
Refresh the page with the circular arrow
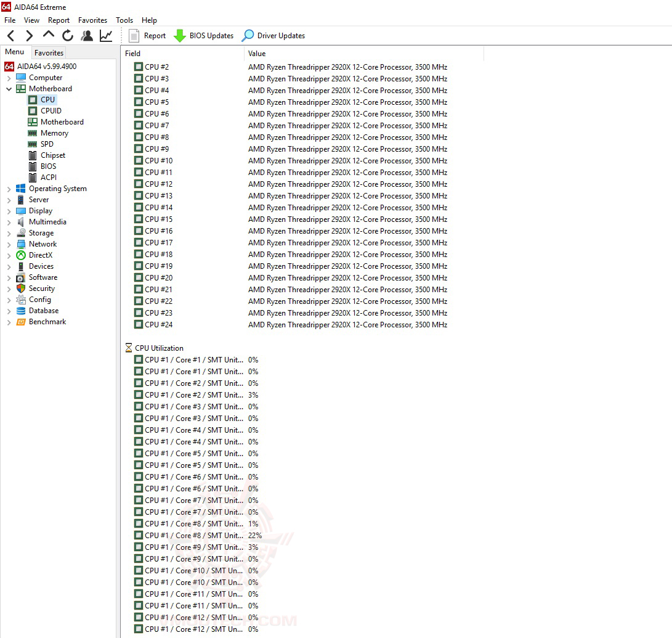pyautogui.click(x=68, y=36)
